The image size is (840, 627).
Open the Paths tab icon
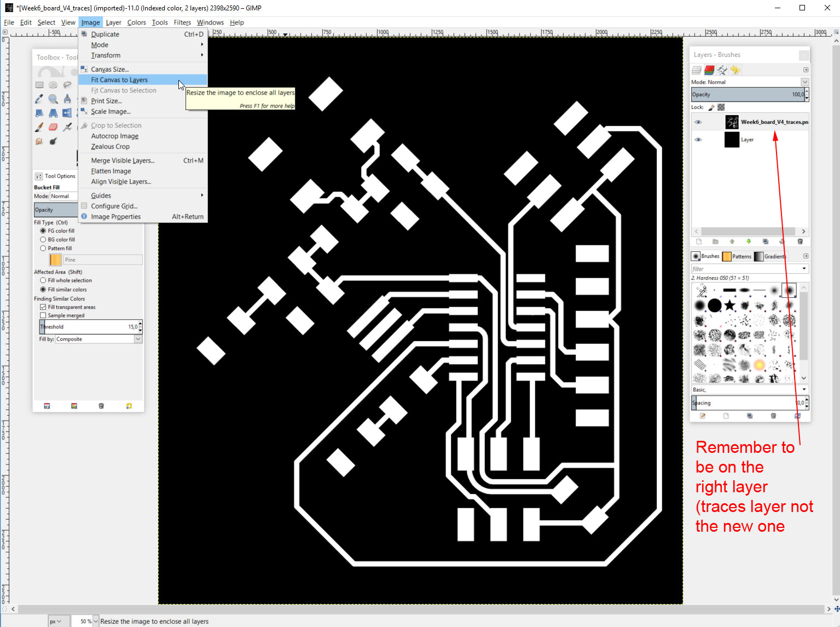(722, 70)
